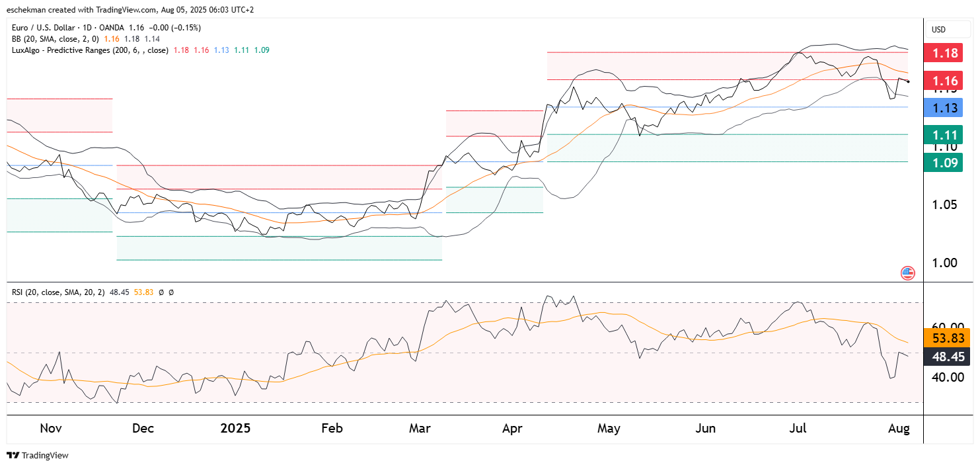Click the 1.00 price level on axis
980x467 pixels.
pyautogui.click(x=946, y=263)
